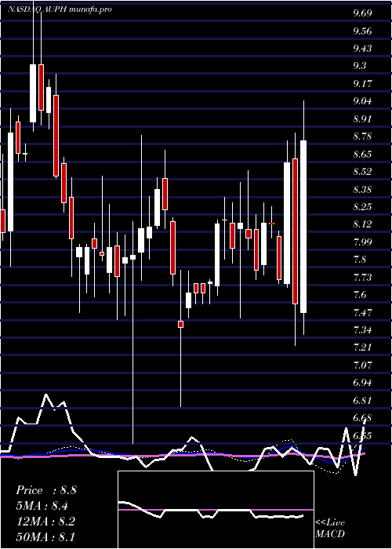
Task: Click the 6.68 price axis label
Action: point(362,418)
